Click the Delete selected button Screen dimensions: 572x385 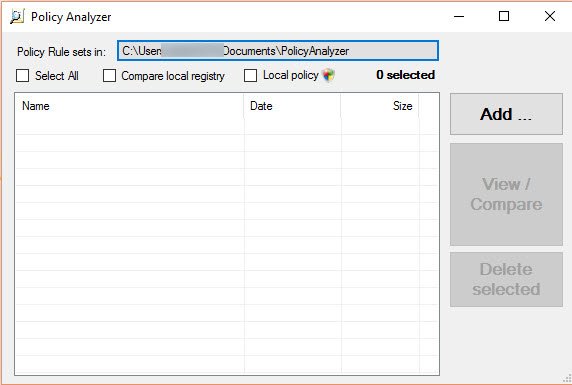(506, 279)
